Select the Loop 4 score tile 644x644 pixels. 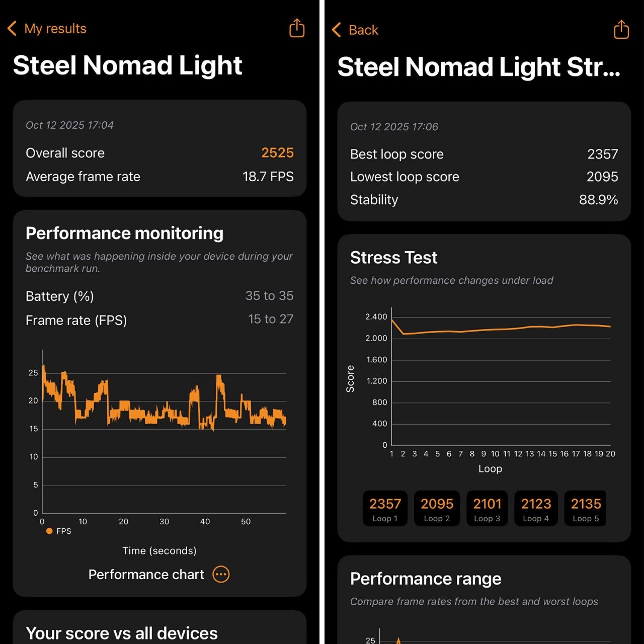536,509
